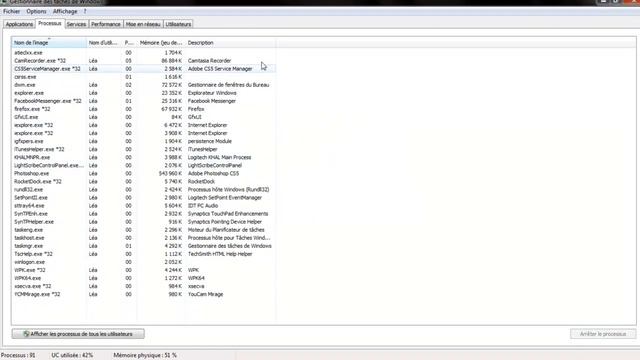640x360 pixels.
Task: Select the taskmgr.exe process
Action: point(144,246)
